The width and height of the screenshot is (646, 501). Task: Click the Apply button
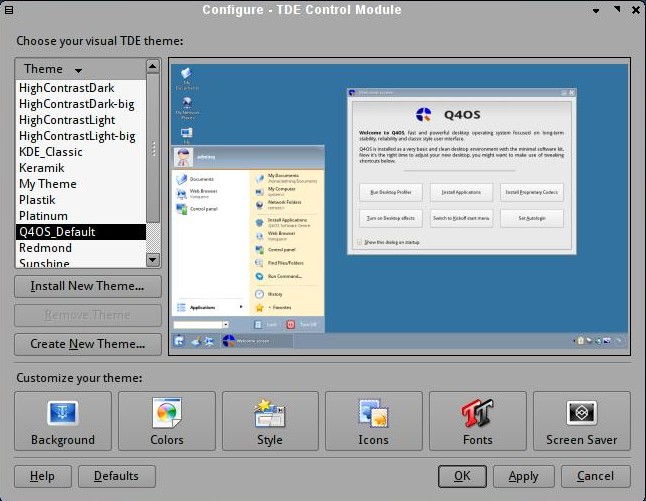pyautogui.click(x=524, y=477)
